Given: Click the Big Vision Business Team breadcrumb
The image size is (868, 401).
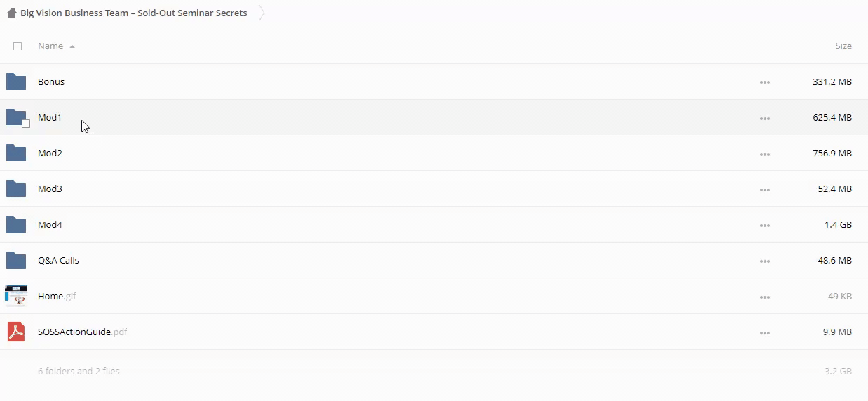Looking at the screenshot, I should pyautogui.click(x=133, y=13).
